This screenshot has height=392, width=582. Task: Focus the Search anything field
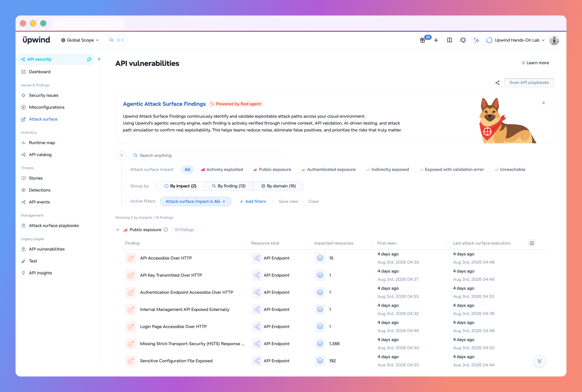pyautogui.click(x=206, y=156)
